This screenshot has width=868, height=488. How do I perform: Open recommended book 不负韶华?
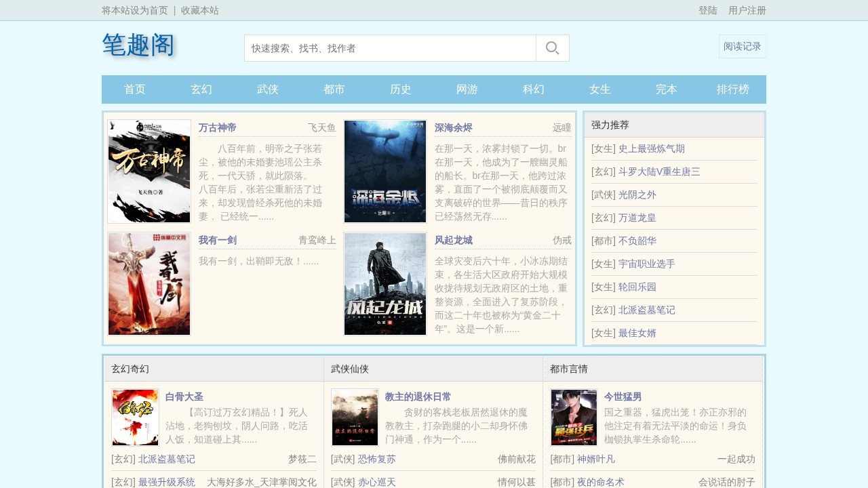coord(637,241)
